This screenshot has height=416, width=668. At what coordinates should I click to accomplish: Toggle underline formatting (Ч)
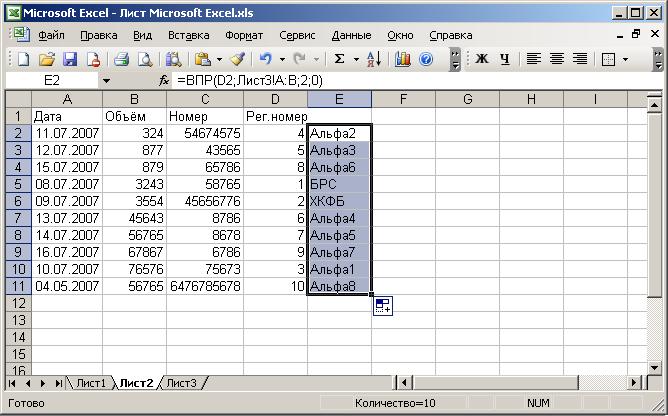[x=504, y=59]
